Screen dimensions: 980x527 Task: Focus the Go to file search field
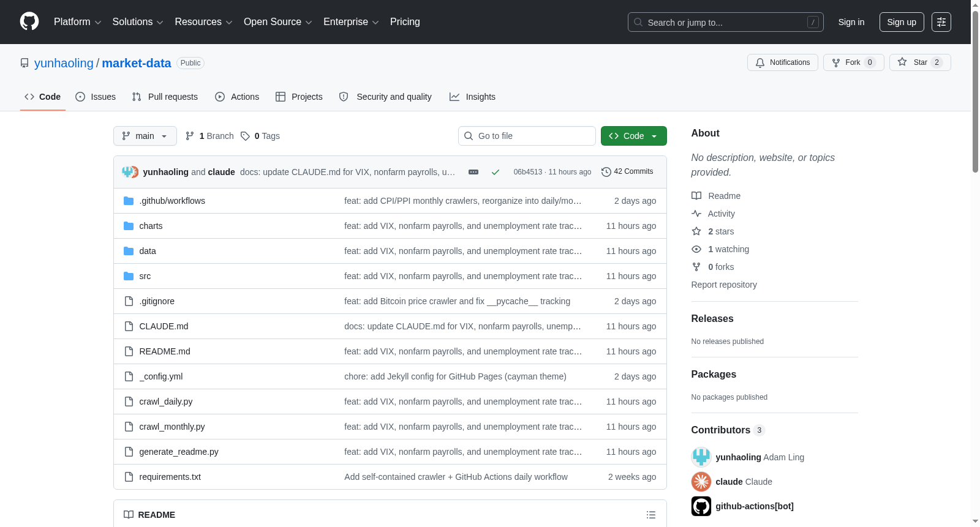527,136
